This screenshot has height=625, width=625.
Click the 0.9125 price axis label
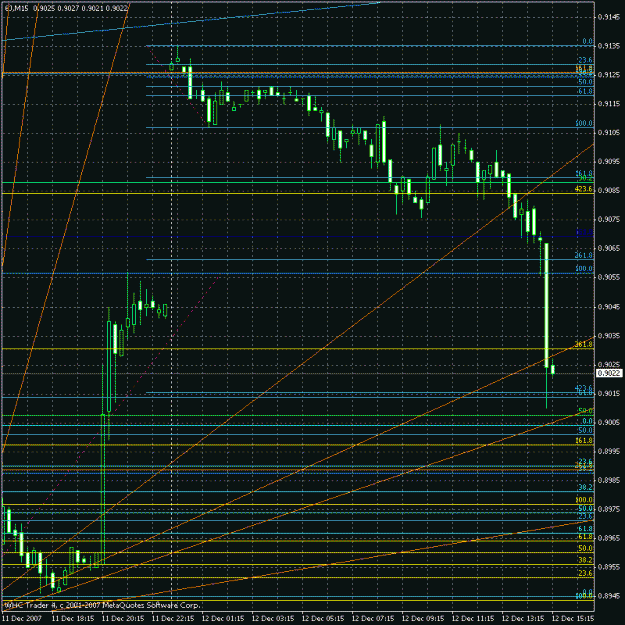pyautogui.click(x=609, y=75)
